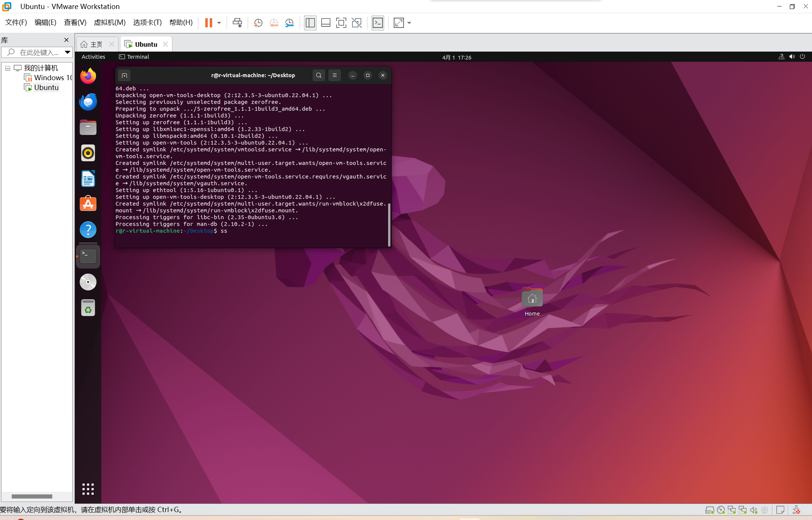The height and width of the screenshot is (520, 812).
Task: Open the 虚拟机(M) menu
Action: (x=109, y=22)
